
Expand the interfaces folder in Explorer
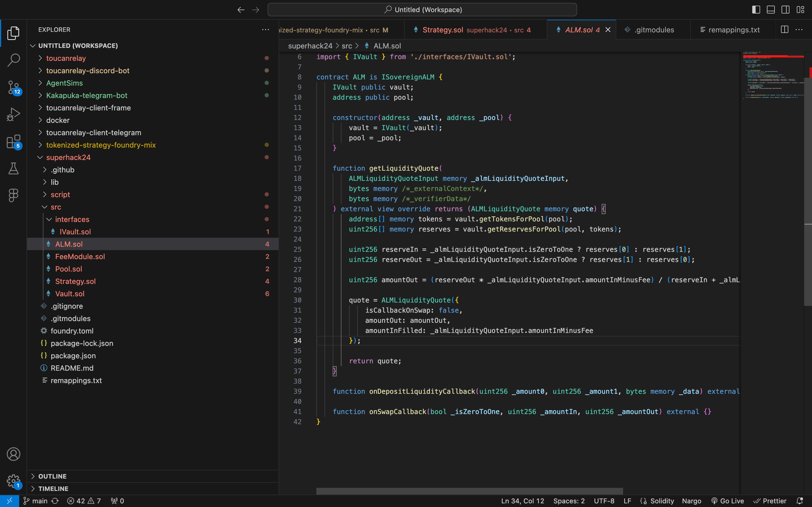(72, 219)
